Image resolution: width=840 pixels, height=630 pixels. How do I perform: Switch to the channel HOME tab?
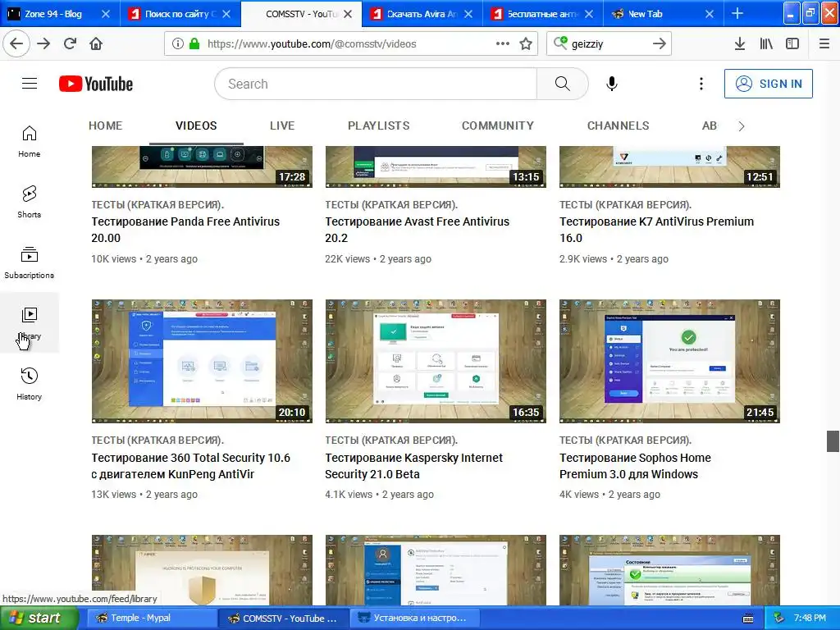[106, 126]
